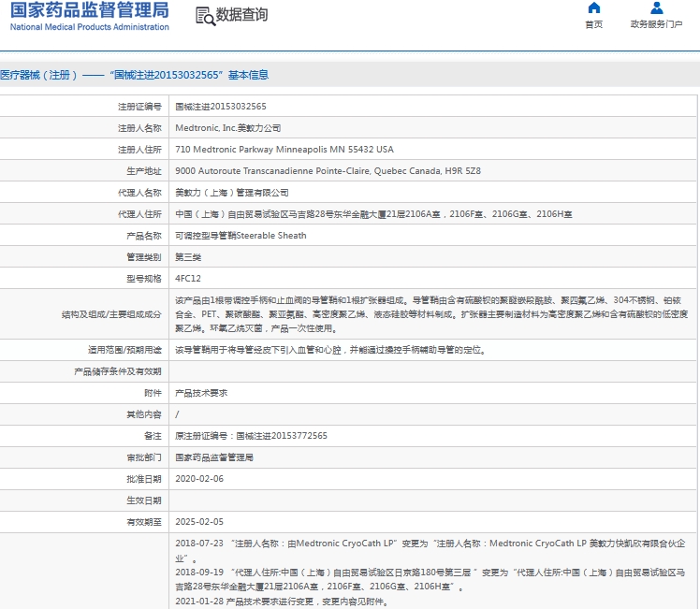Click intended use text 该导管鞘用于将导管

[330, 350]
